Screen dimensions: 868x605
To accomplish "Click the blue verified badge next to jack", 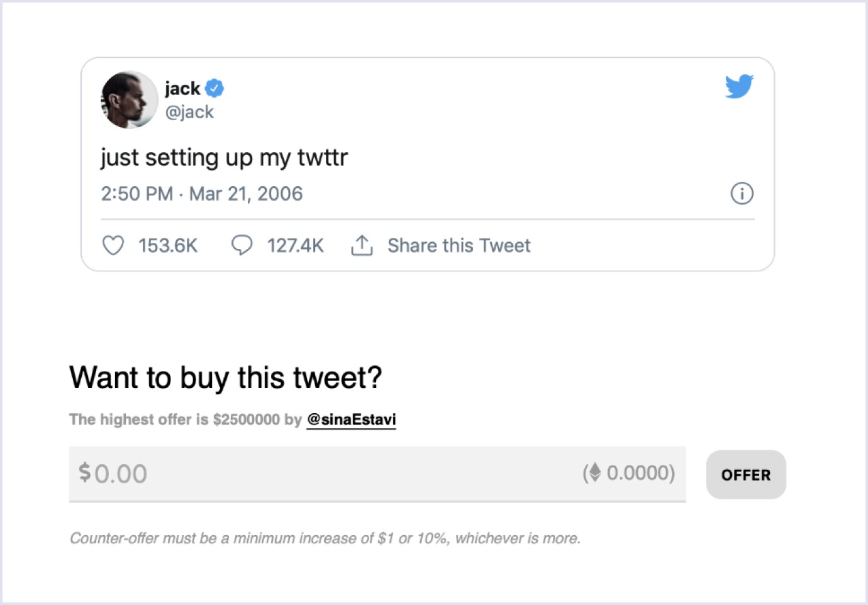I will tap(214, 89).
